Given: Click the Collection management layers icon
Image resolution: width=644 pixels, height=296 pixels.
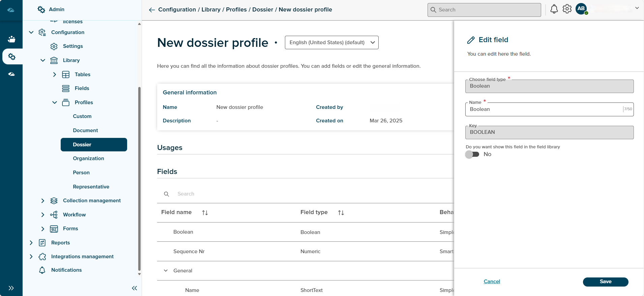Looking at the screenshot, I should (54, 201).
